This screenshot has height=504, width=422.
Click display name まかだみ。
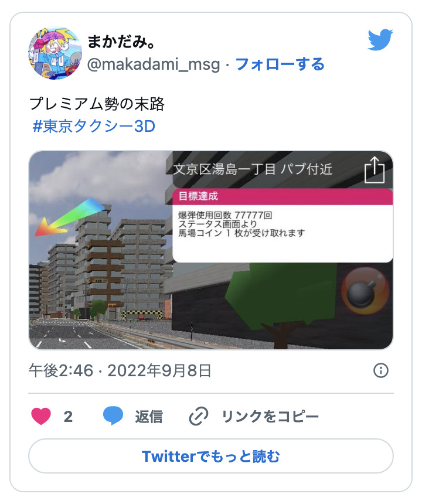[121, 42]
